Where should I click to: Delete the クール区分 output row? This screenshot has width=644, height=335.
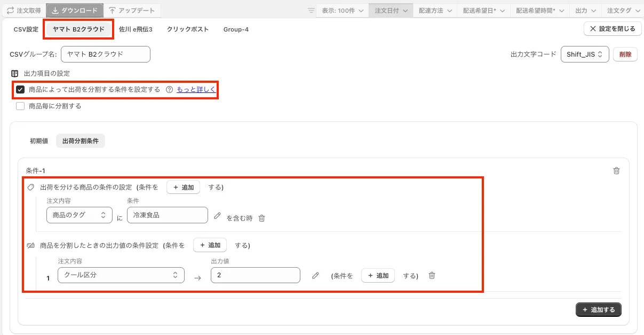(432, 275)
